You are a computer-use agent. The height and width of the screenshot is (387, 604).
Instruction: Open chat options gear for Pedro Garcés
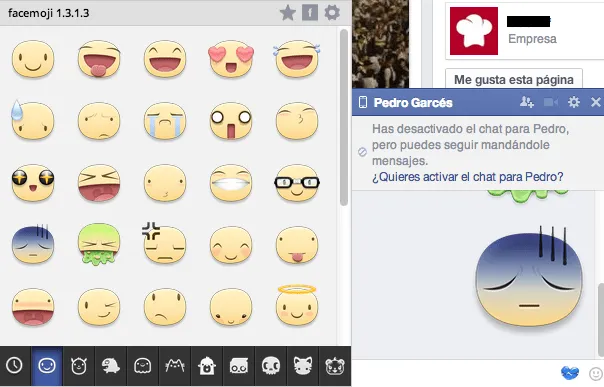point(574,102)
